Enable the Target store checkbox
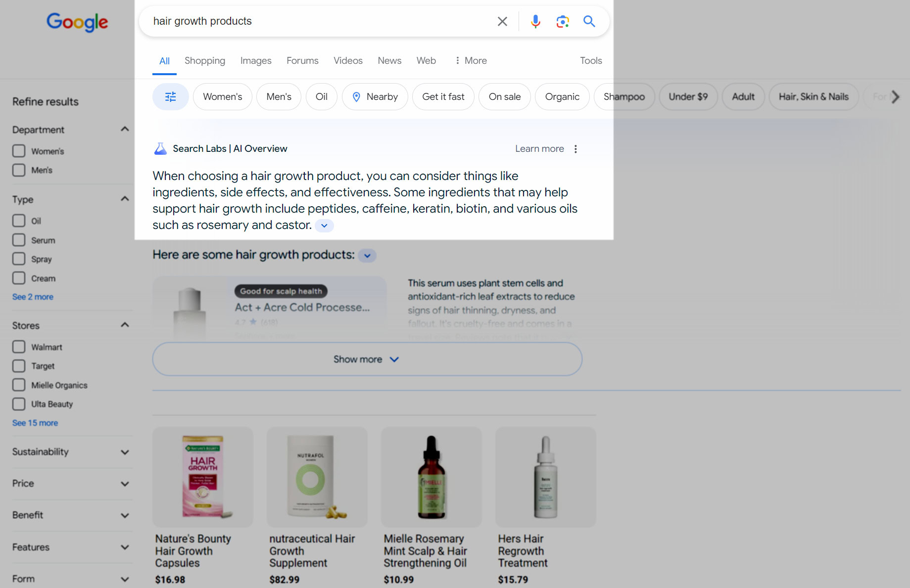This screenshot has width=910, height=588. (19, 366)
